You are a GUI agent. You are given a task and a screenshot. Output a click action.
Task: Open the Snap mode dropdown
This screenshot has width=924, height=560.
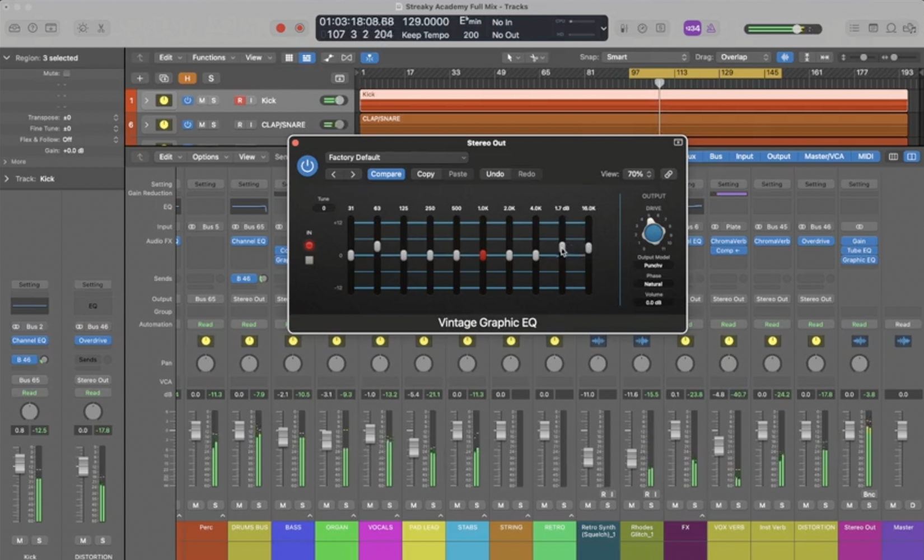click(645, 57)
